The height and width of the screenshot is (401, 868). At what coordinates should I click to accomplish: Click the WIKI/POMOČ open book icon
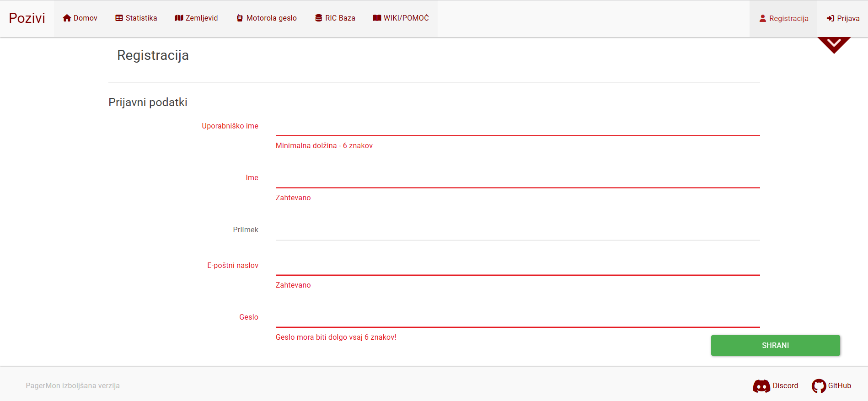[377, 18]
